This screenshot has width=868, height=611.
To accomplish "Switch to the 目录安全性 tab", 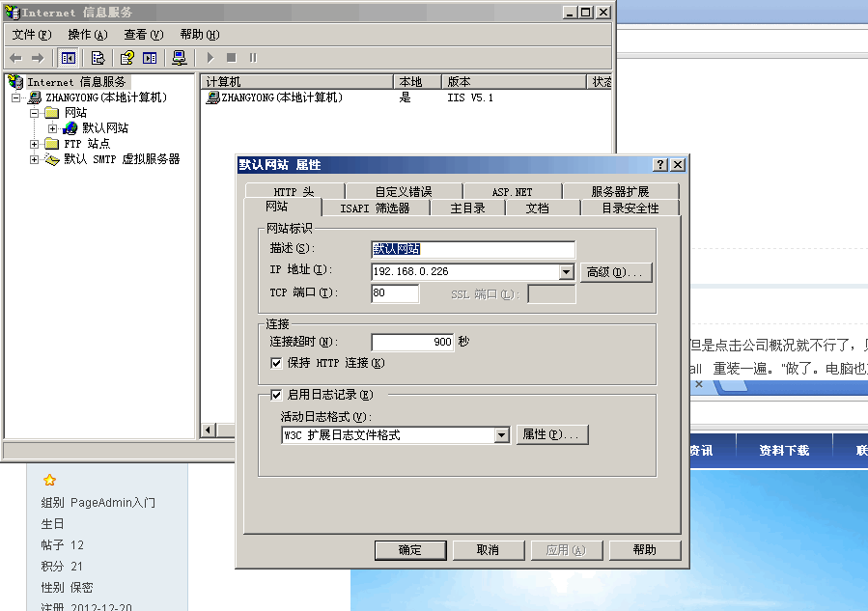I will click(x=630, y=208).
